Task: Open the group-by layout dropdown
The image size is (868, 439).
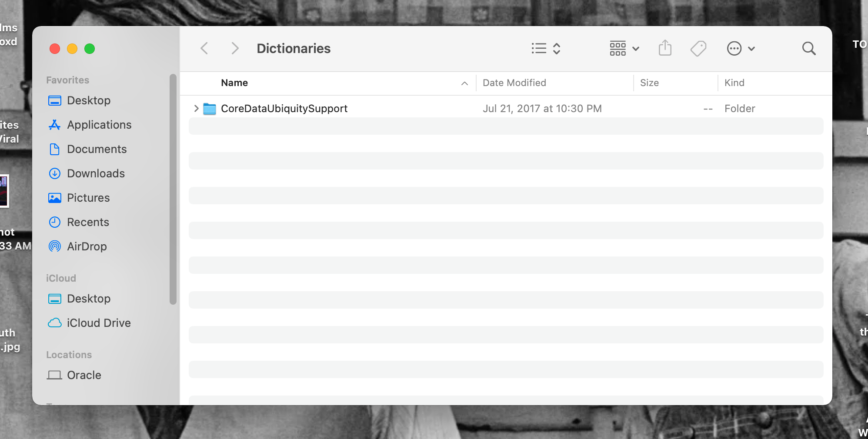Action: (x=624, y=48)
